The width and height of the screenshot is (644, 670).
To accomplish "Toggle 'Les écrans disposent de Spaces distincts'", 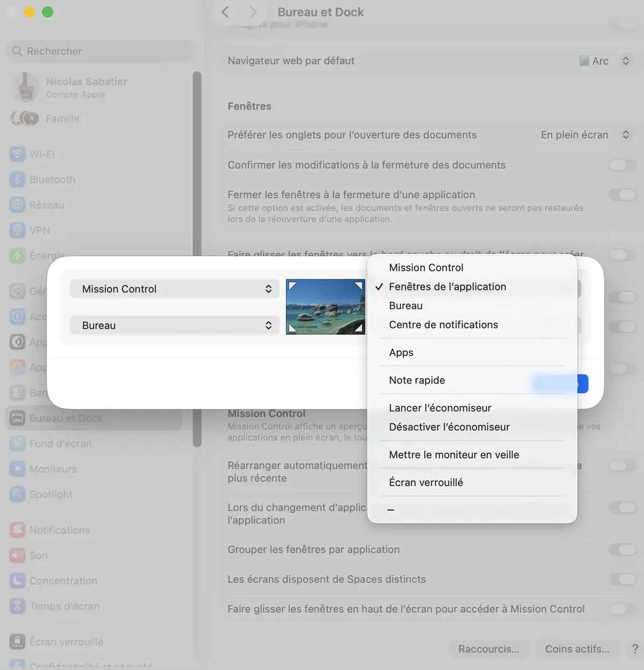I will point(623,579).
